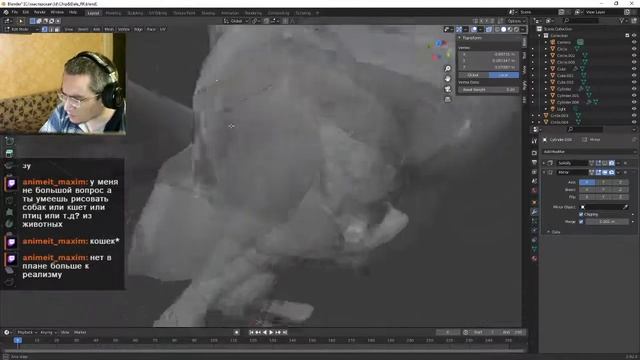The image size is (640, 360).
Task: Open the Mesh menu in viewport header
Action: 109,29
